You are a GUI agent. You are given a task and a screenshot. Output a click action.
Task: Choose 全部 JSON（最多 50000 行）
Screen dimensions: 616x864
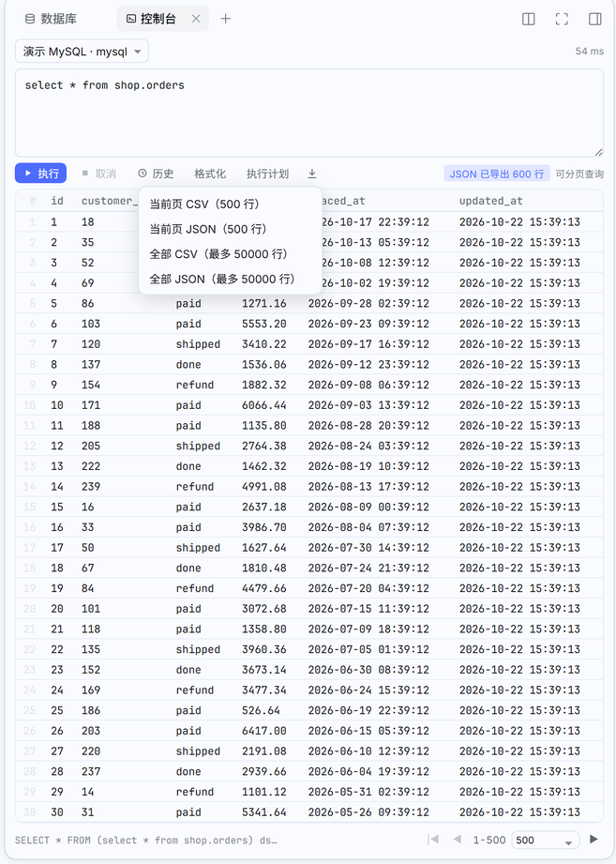(230, 280)
